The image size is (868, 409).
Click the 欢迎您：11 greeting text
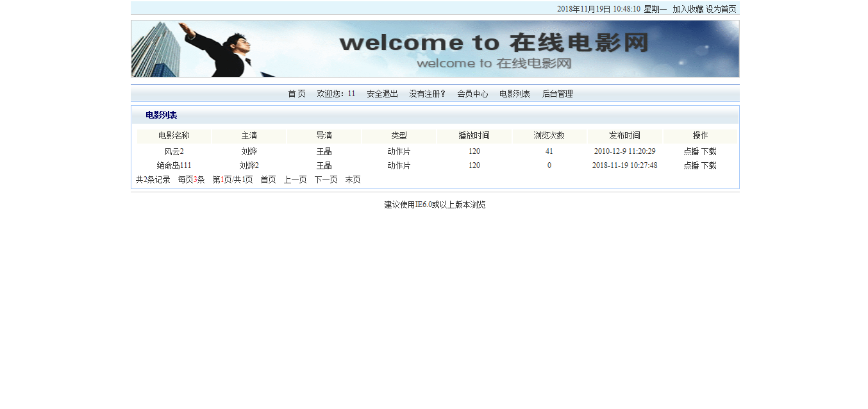click(336, 94)
